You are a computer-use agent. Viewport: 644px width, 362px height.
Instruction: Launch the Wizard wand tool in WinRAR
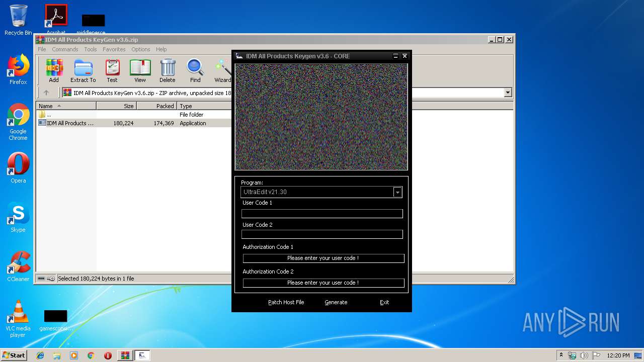222,70
